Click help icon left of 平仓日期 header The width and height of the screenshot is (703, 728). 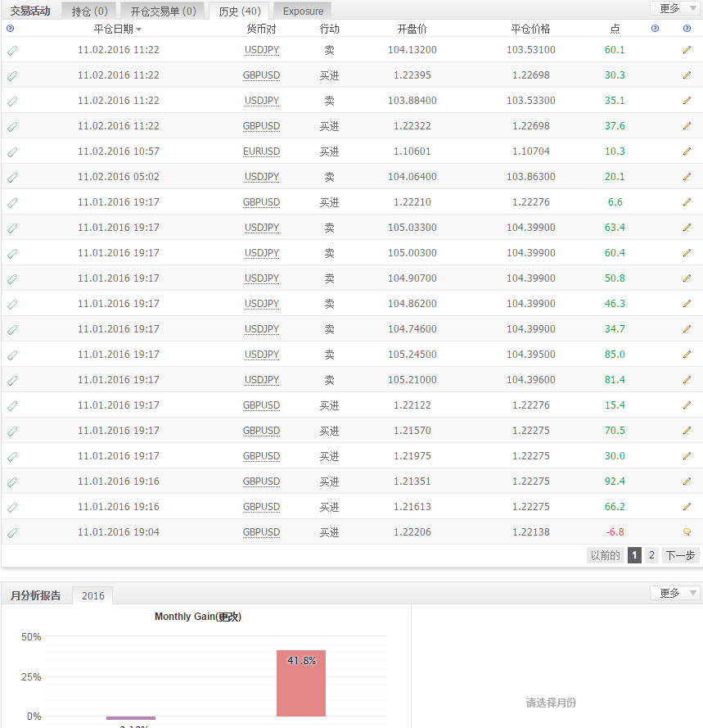coord(10,29)
